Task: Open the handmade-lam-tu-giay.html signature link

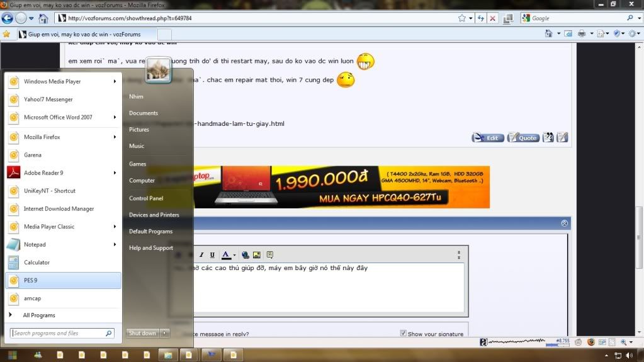Action: click(x=239, y=123)
